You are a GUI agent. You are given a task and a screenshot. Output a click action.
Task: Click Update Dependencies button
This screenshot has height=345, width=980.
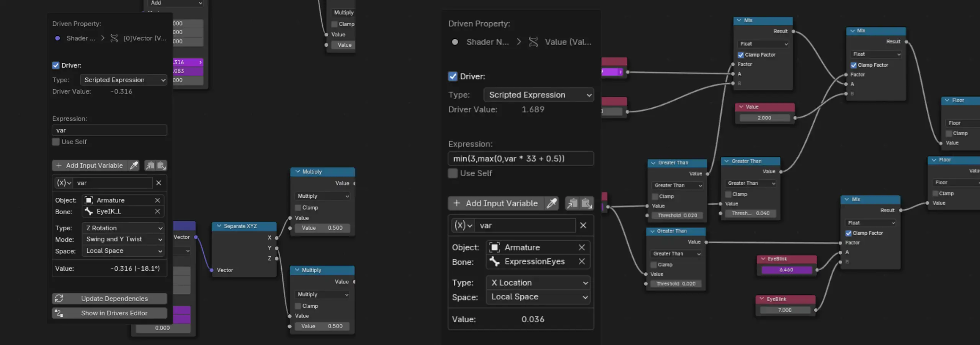tap(109, 298)
